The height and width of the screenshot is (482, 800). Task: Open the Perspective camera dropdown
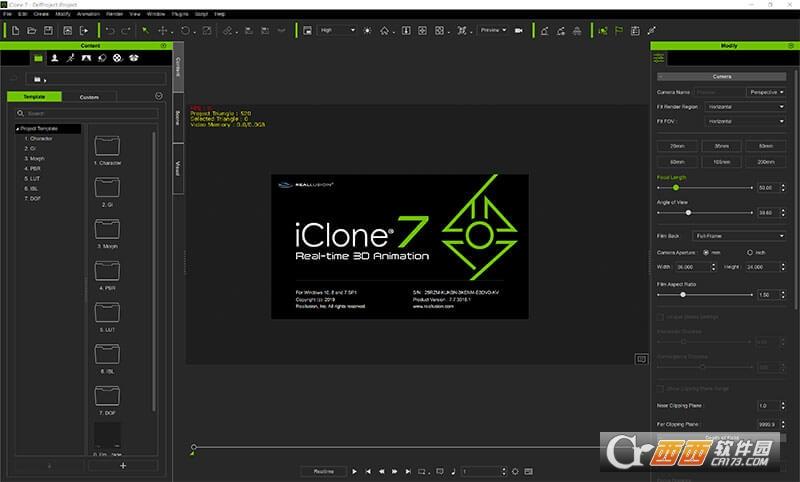tap(766, 92)
